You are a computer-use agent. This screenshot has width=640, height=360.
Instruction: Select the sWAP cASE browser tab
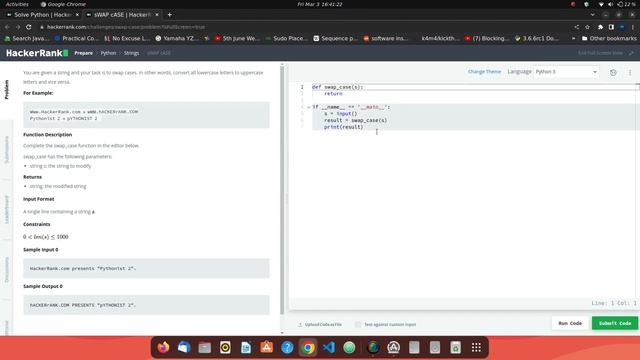pos(122,15)
